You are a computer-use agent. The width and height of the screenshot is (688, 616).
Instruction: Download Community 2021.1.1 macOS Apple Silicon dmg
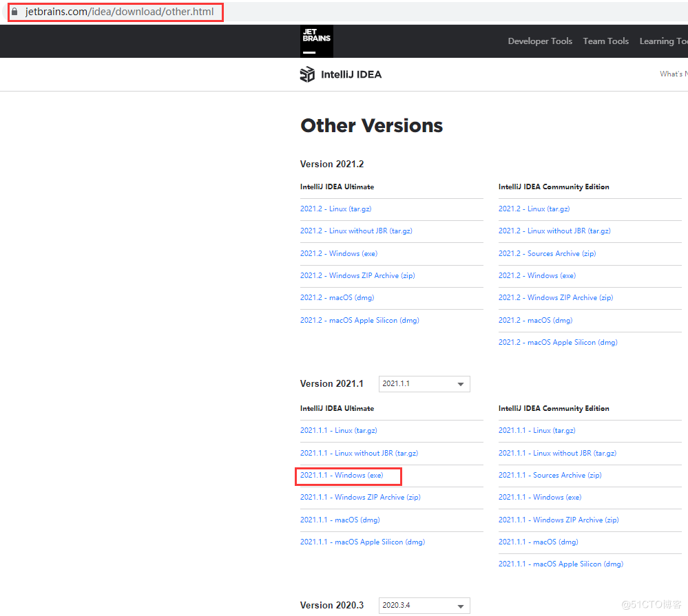(561, 564)
